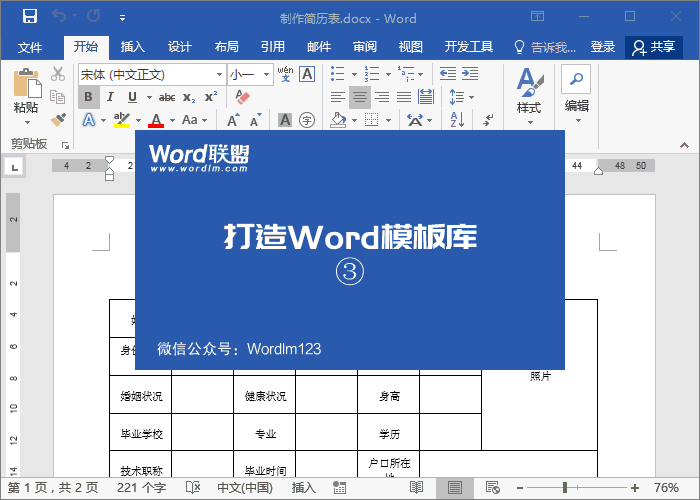Switch to the 设计 ribbon tab
This screenshot has width=700, height=500.
click(x=179, y=47)
